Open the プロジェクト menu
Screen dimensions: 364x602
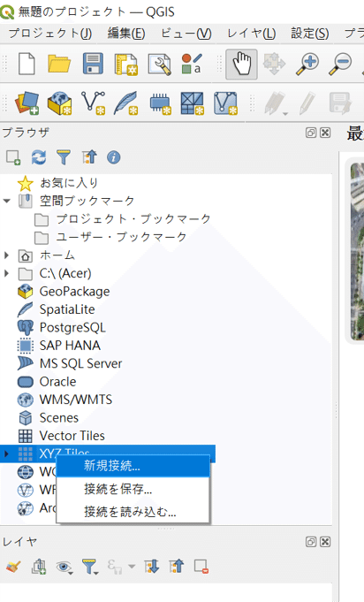50,34
